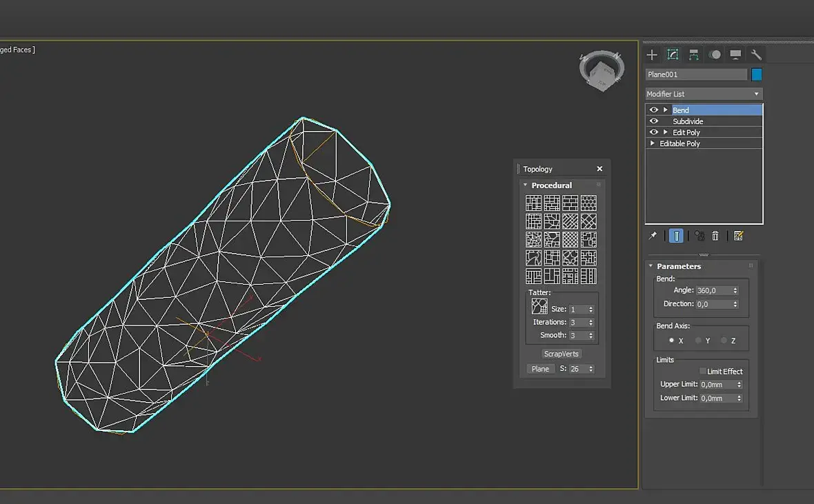Select X as the Bend Axis

tap(671, 341)
